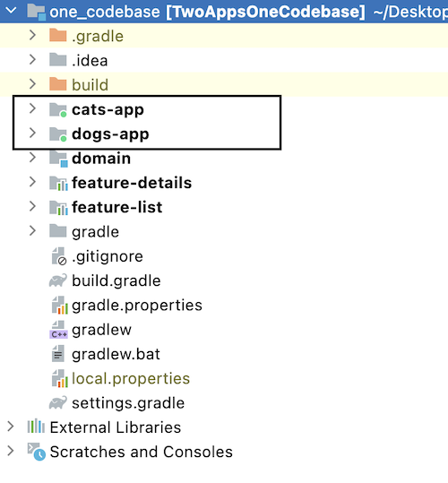Click the External Libraries icon
The image size is (448, 483).
pyautogui.click(x=36, y=427)
